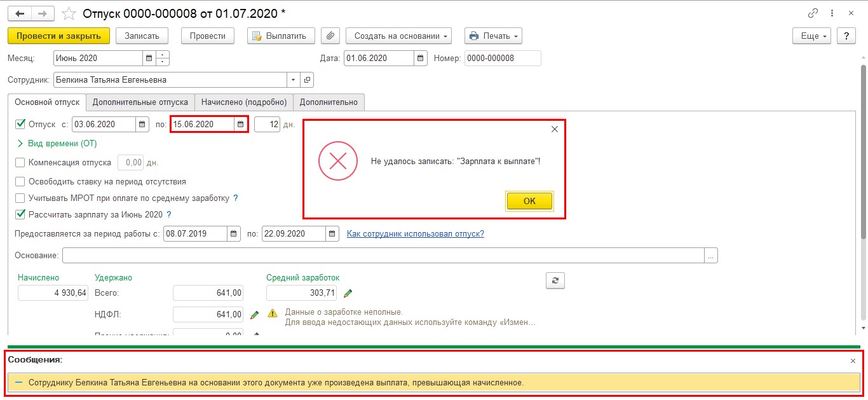Open help with question mark button
The height and width of the screenshot is (400, 868).
[x=846, y=36]
